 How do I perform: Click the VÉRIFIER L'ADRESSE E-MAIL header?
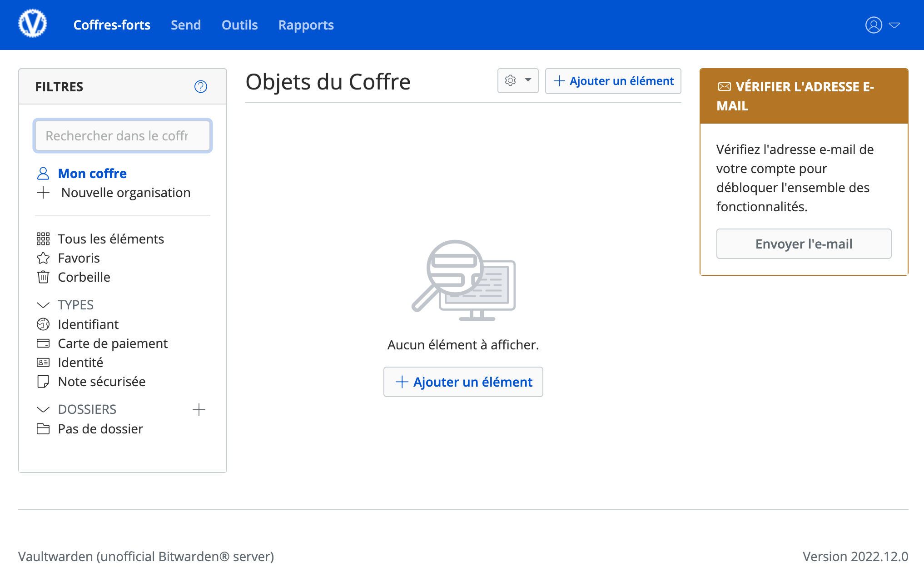tap(804, 96)
